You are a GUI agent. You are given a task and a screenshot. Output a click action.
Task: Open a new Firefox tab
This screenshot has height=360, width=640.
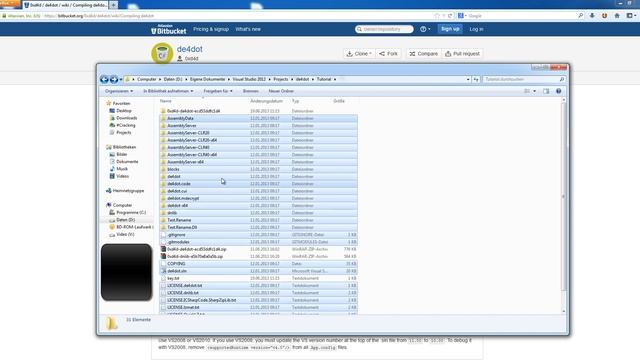pyautogui.click(x=113, y=5)
